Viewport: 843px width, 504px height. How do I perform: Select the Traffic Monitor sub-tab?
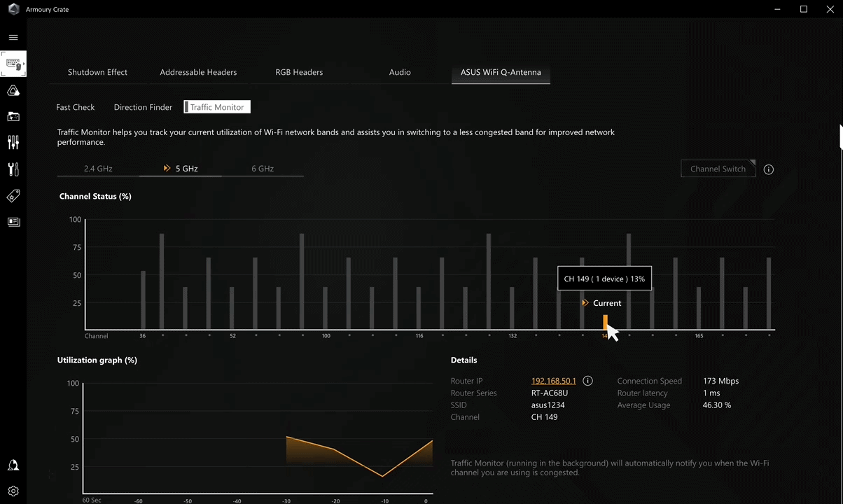217,107
